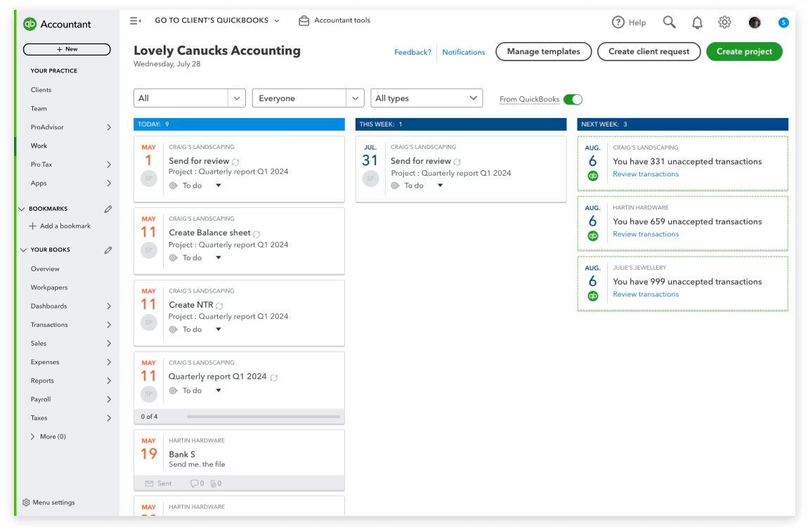The width and height of the screenshot is (808, 532).
Task: Click the Next Week: 3 column header
Action: point(683,124)
